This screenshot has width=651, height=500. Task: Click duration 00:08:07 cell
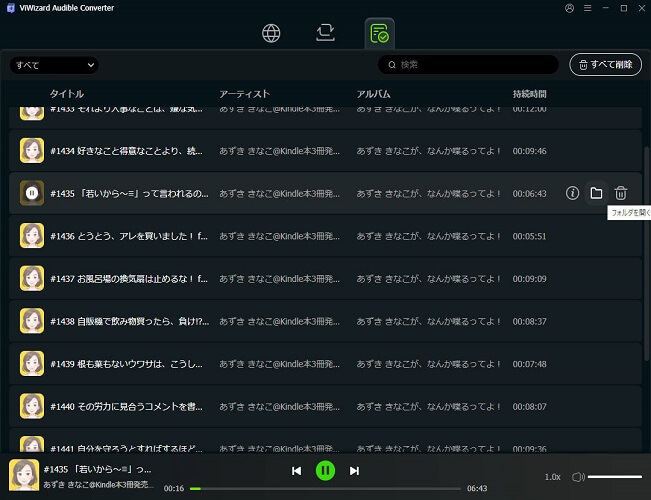point(529,407)
